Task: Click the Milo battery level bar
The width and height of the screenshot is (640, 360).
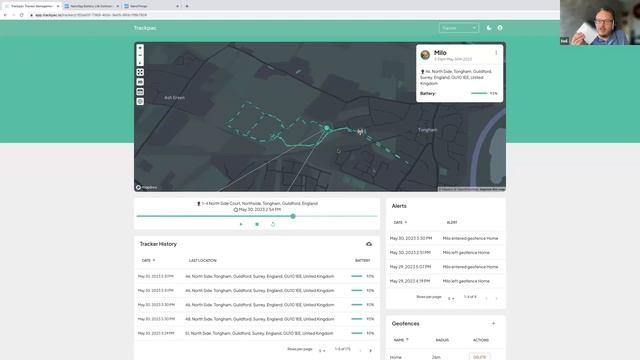Action: tap(479, 93)
